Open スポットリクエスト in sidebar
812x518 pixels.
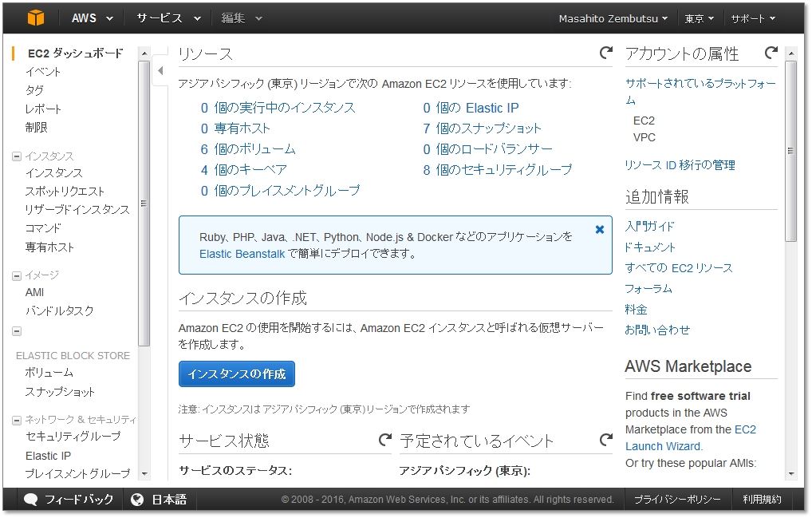pos(65,191)
